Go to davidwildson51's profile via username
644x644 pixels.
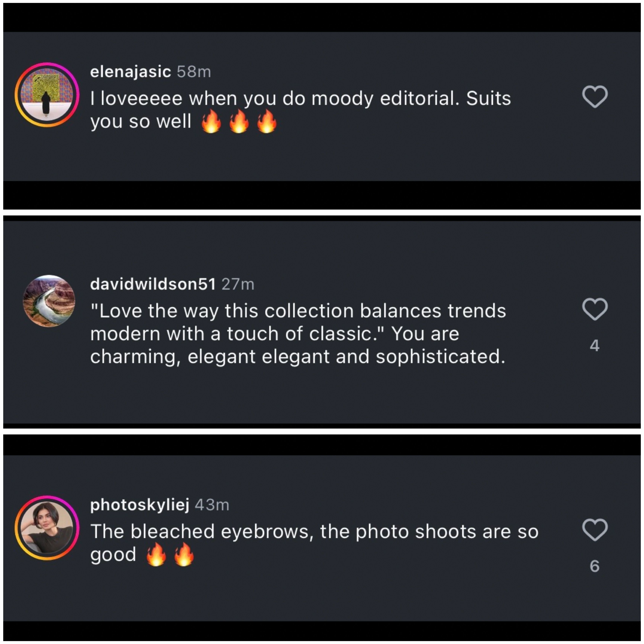(x=153, y=284)
